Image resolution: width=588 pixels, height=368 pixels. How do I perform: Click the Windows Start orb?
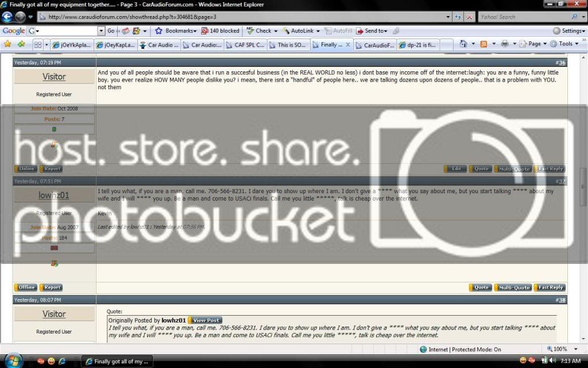pos(14,361)
